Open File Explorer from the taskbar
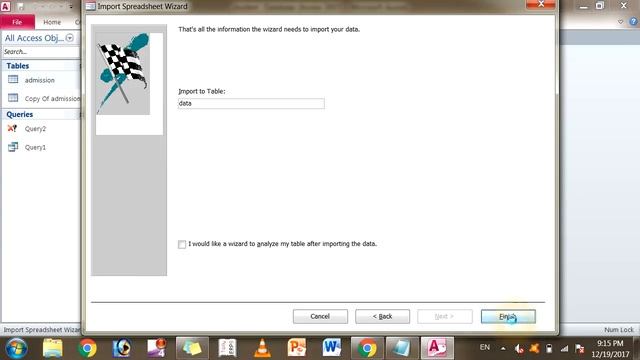Viewport: 640px width, 360px height. click(x=53, y=349)
